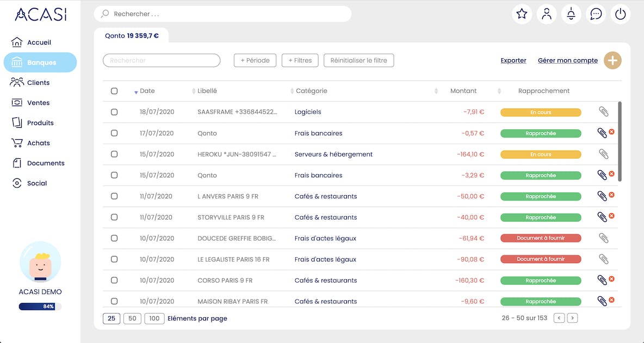Viewport: 644px width, 343px height.
Task: Open the + Période filter dropdown
Action: (x=255, y=60)
